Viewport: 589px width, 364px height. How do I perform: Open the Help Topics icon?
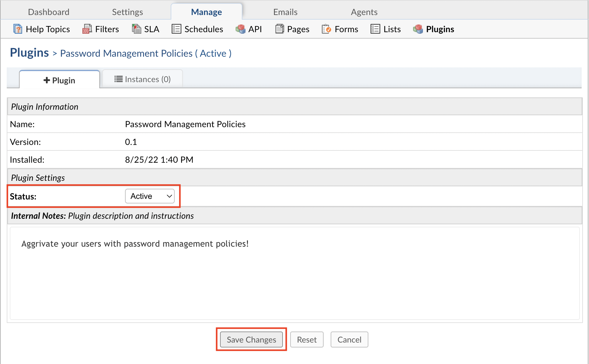18,29
